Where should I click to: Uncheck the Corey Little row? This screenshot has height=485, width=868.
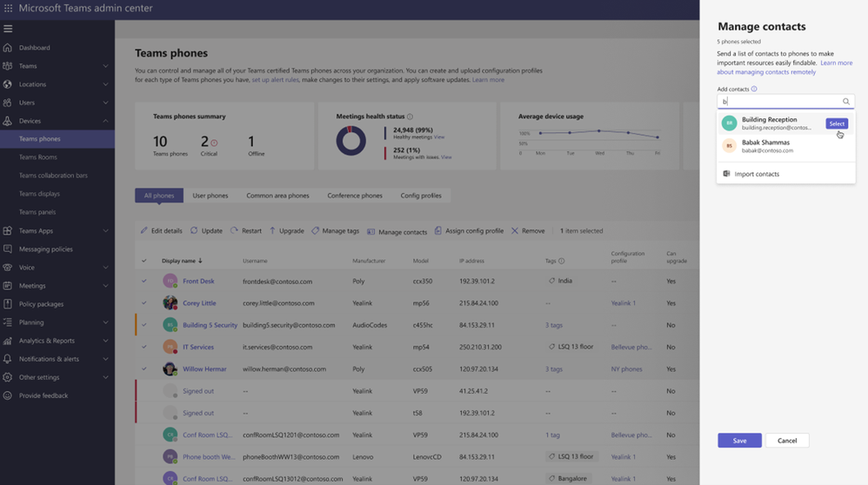click(144, 303)
